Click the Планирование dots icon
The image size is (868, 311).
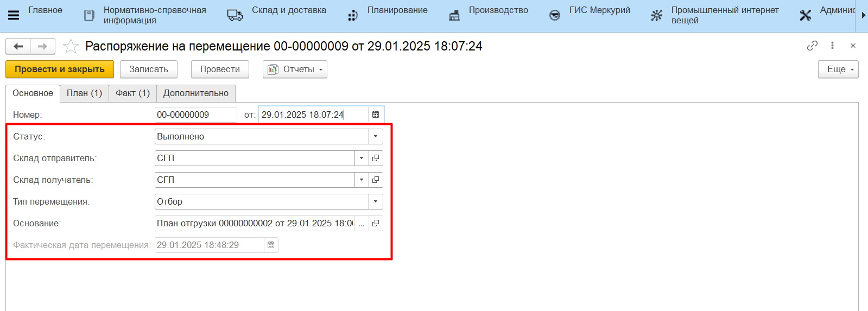tap(353, 15)
